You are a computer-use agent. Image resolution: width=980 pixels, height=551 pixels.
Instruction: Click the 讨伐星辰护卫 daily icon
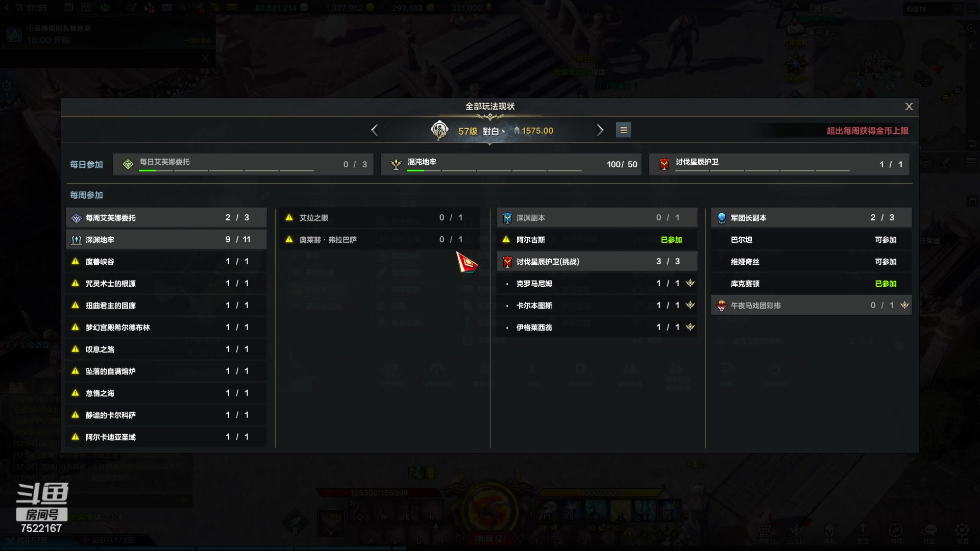coord(664,164)
